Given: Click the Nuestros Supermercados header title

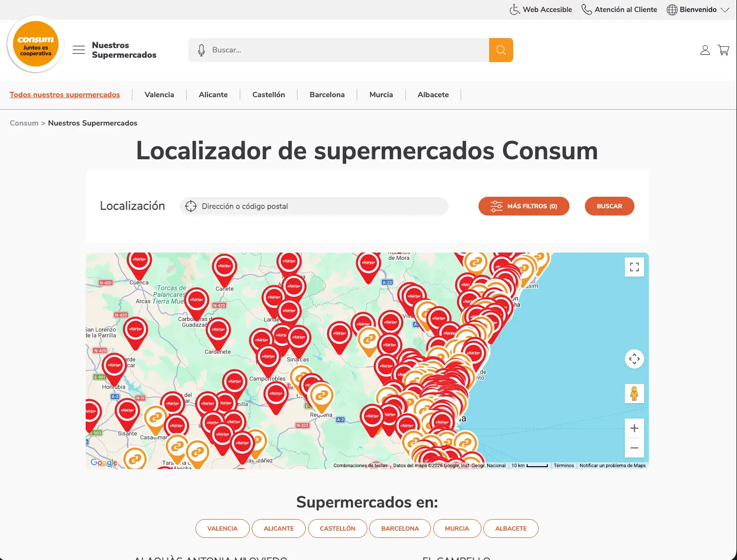Looking at the screenshot, I should tap(124, 50).
